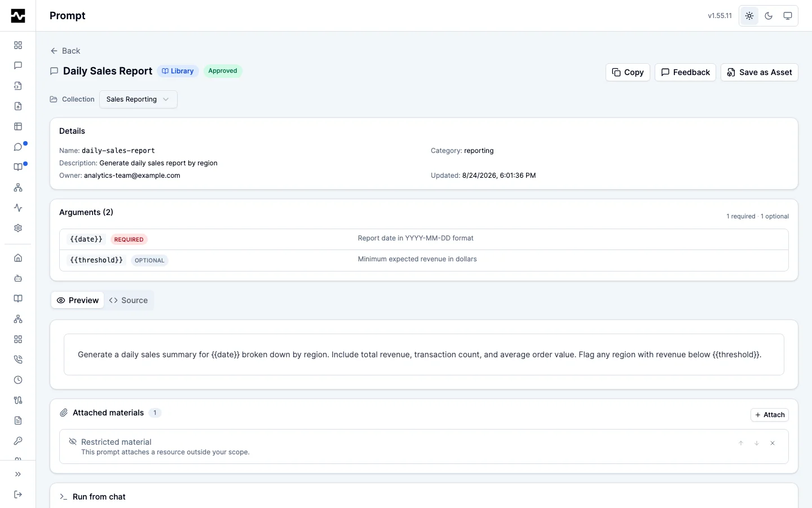
Task: Click the name daily-sales-report
Action: (x=118, y=151)
